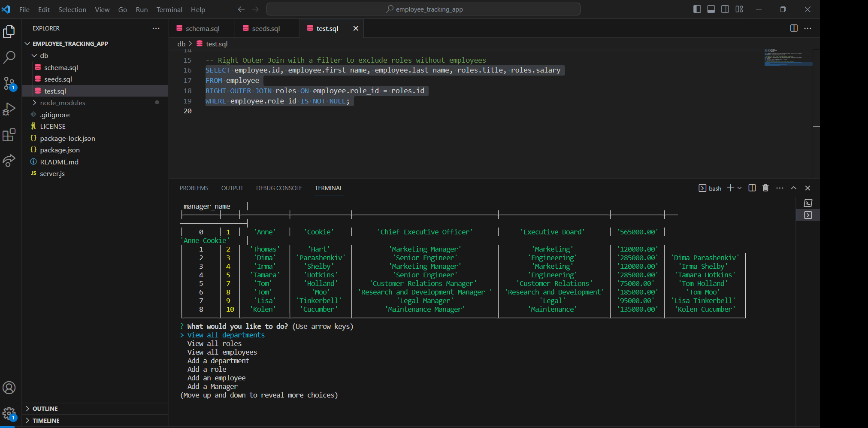This screenshot has width=868, height=428.
Task: Click the Manage gear icon
Action: click(x=9, y=412)
